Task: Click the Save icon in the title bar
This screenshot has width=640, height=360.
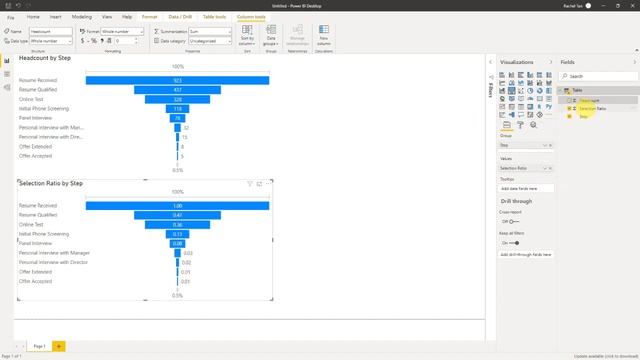Action: coord(8,6)
